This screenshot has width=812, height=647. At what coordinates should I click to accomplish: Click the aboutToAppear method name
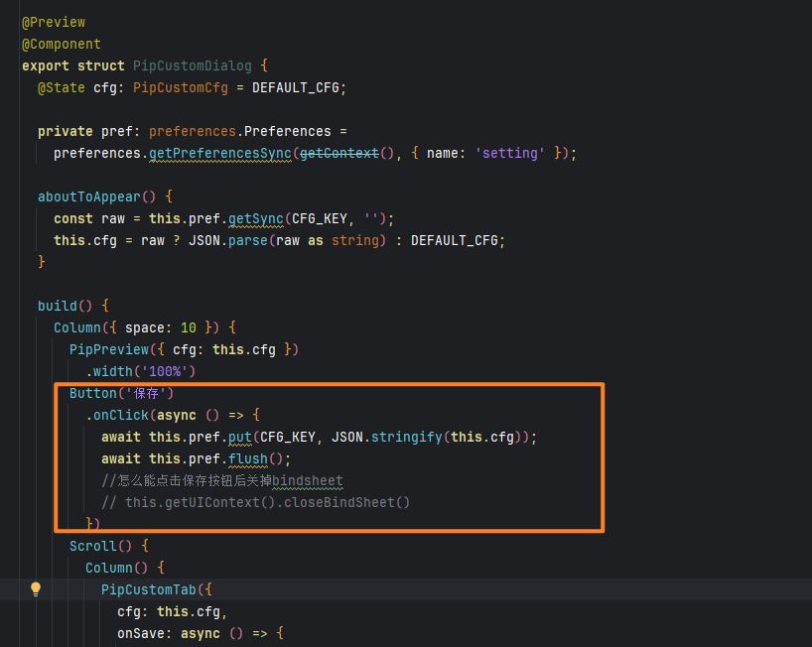tap(93, 196)
